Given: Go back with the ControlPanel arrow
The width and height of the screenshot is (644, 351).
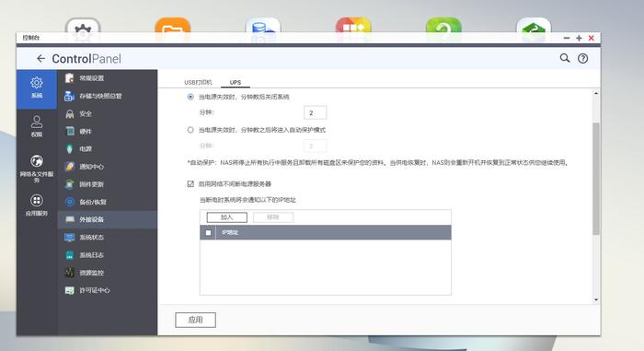Looking at the screenshot, I should tap(40, 58).
